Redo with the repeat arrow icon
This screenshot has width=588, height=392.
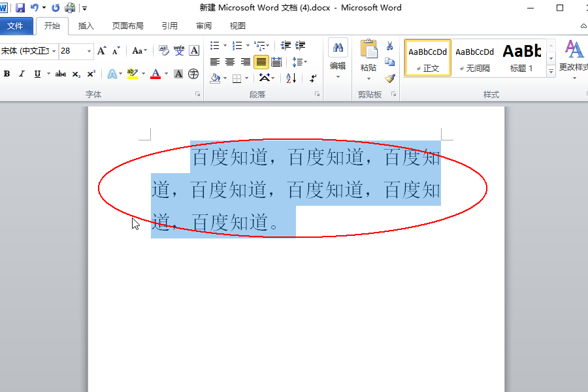[56, 7]
